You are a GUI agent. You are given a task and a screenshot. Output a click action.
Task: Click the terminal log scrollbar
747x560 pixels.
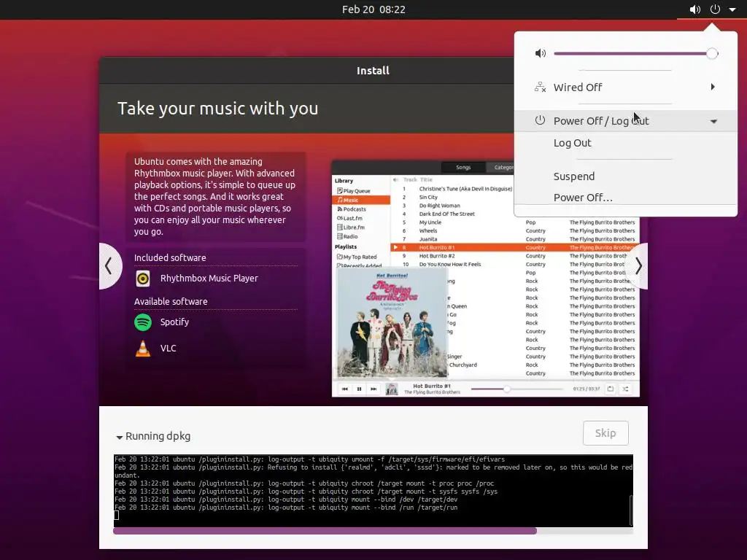[631, 510]
